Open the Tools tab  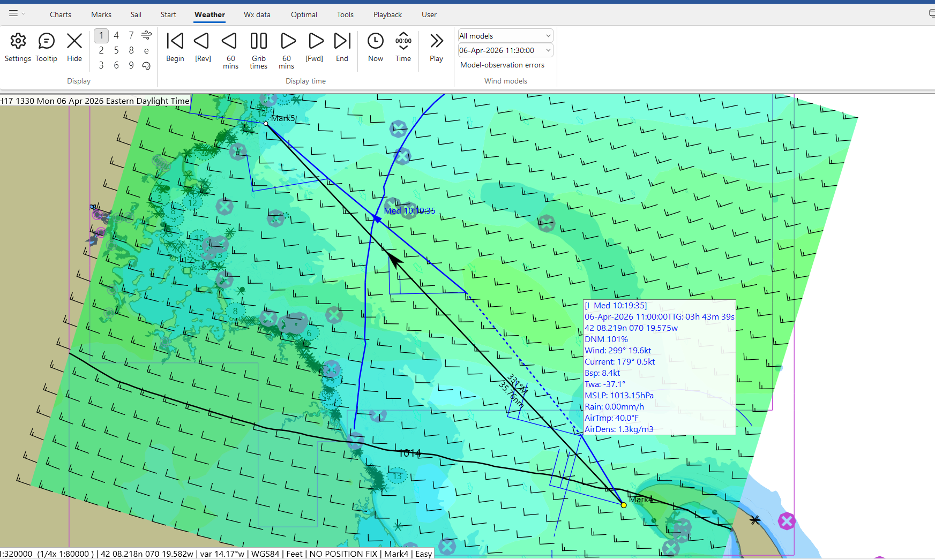pyautogui.click(x=345, y=14)
